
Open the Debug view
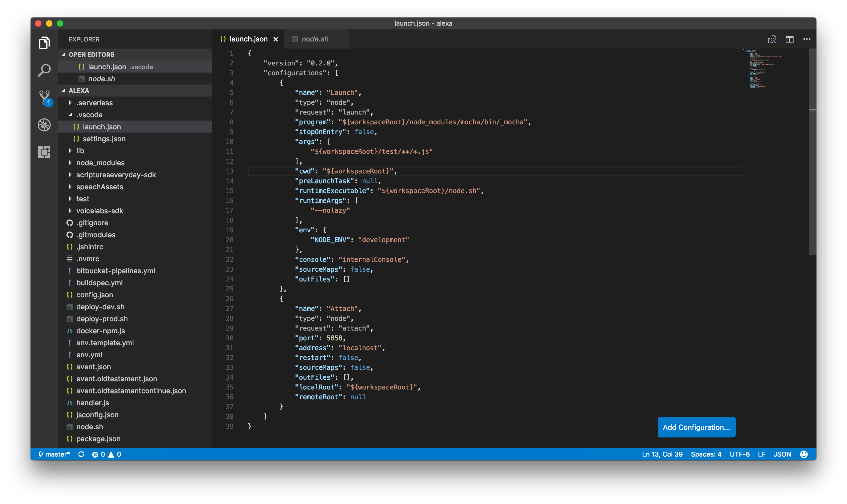[44, 125]
